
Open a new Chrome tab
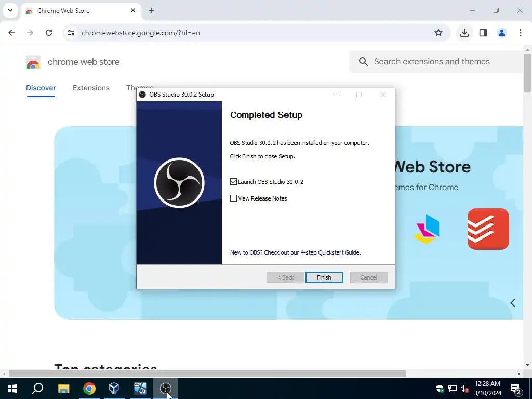(152, 10)
